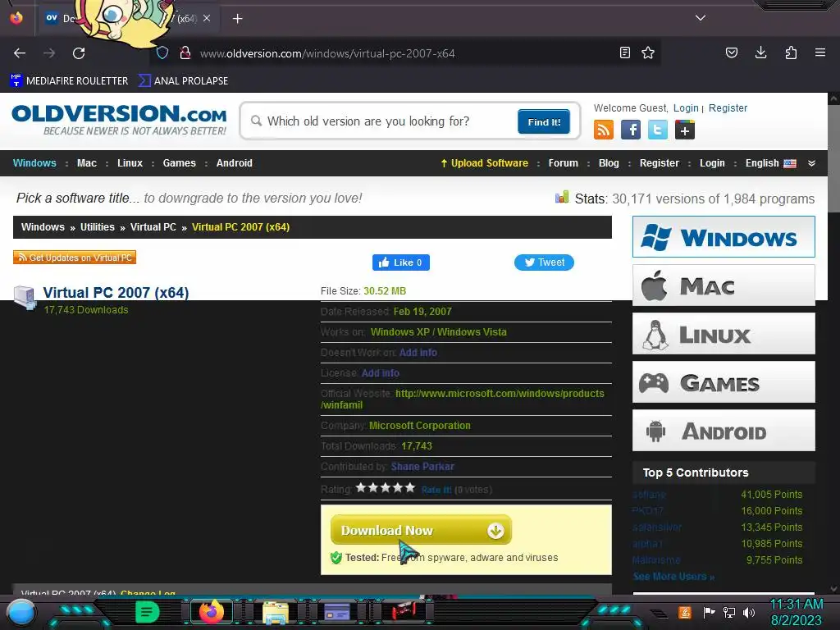840x630 pixels.
Task: Click the Register link beside Welcome Guest
Action: coord(728,108)
